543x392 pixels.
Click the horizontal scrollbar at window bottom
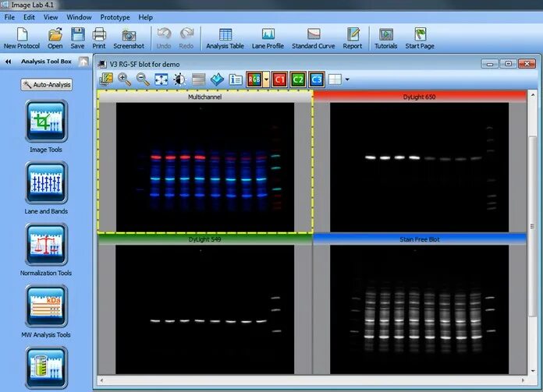coord(311,380)
